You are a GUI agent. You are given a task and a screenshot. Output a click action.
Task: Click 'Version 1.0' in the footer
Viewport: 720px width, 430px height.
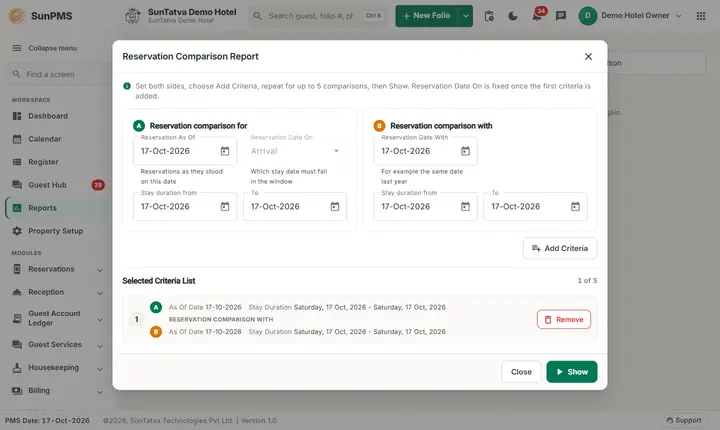point(259,420)
